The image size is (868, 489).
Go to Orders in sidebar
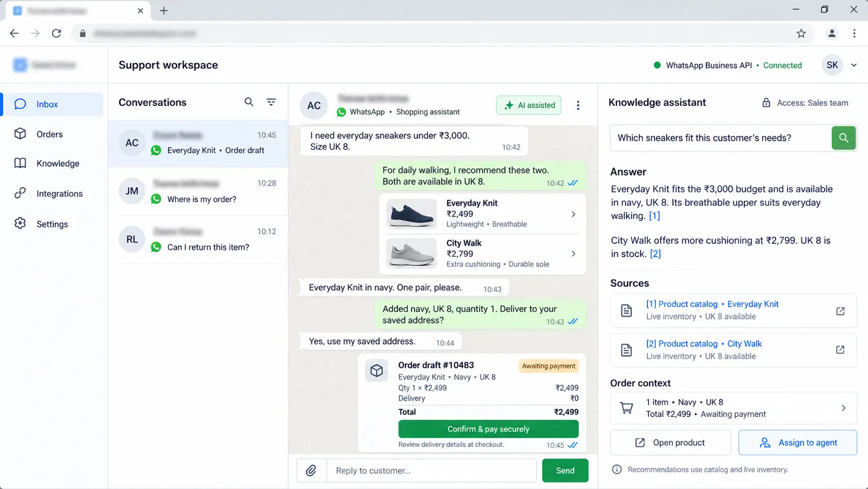pos(49,134)
